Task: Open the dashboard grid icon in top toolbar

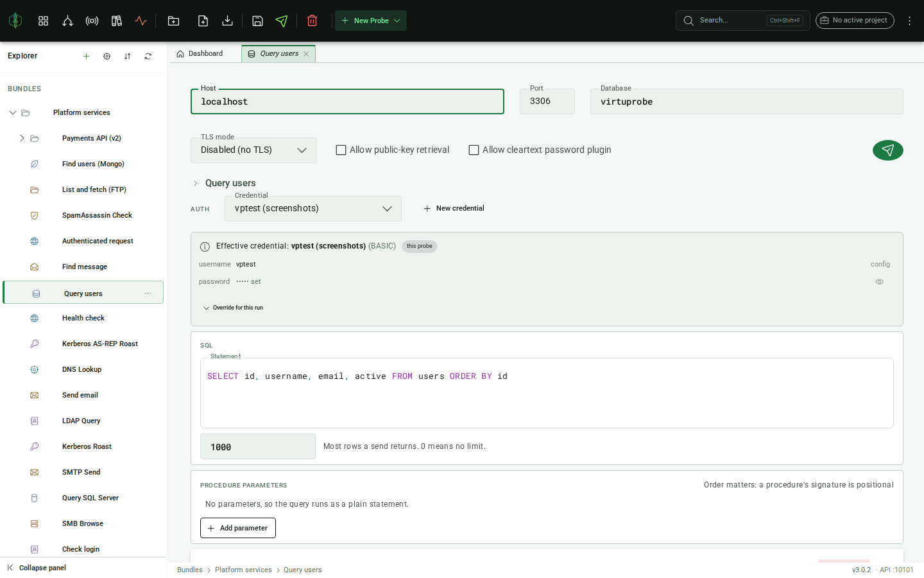Action: click(x=43, y=21)
